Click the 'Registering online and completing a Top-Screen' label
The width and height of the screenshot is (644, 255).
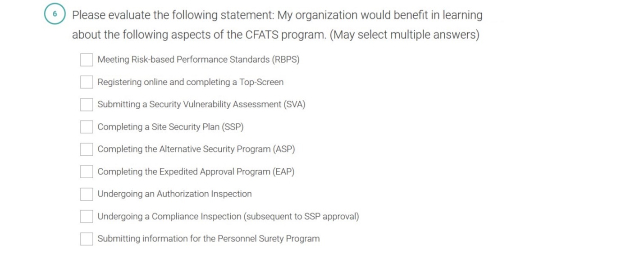191,82
